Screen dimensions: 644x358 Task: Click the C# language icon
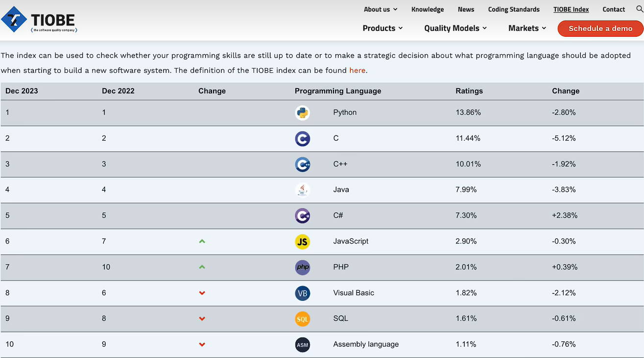303,216
